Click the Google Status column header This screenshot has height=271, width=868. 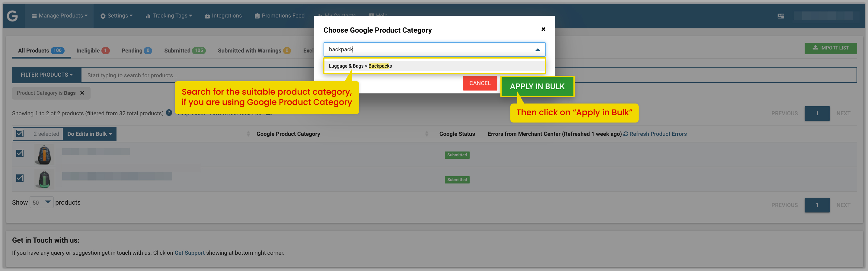tap(457, 134)
